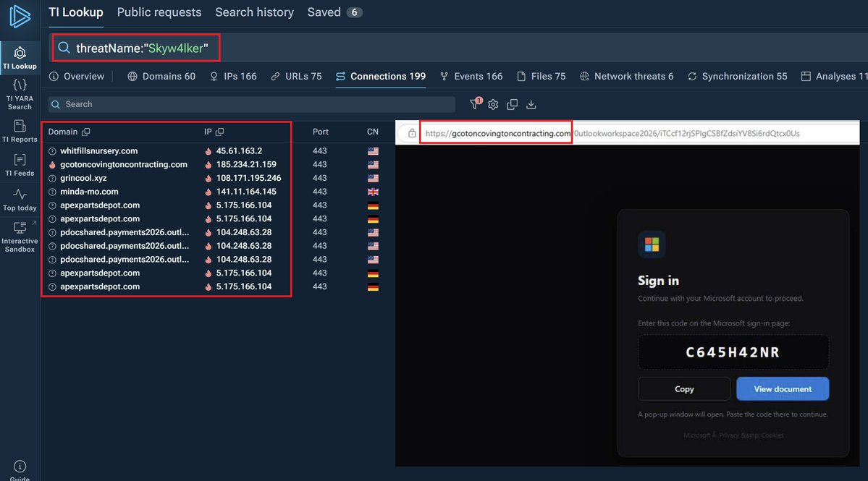Open TI YARA Search in sidebar

tap(20, 94)
